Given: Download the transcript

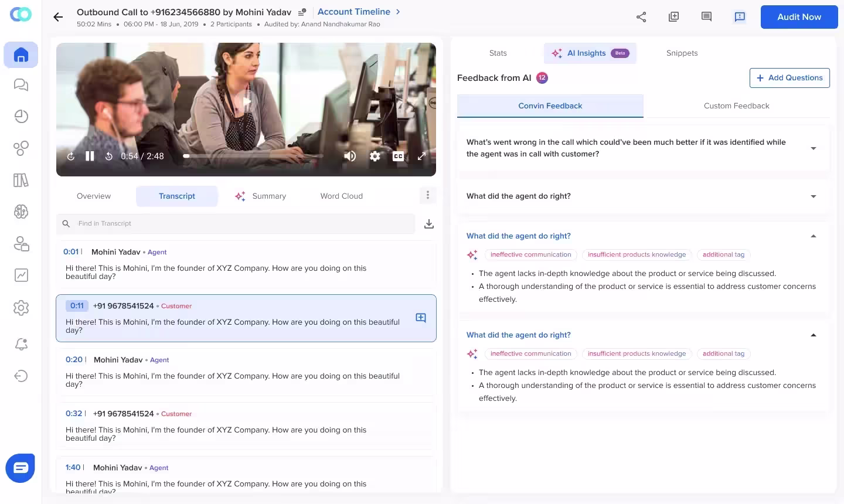Looking at the screenshot, I should click(428, 223).
